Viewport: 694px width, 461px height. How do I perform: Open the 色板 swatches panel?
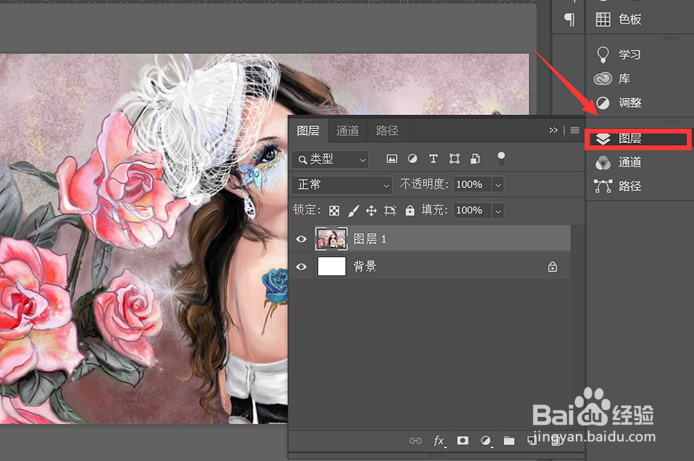619,19
